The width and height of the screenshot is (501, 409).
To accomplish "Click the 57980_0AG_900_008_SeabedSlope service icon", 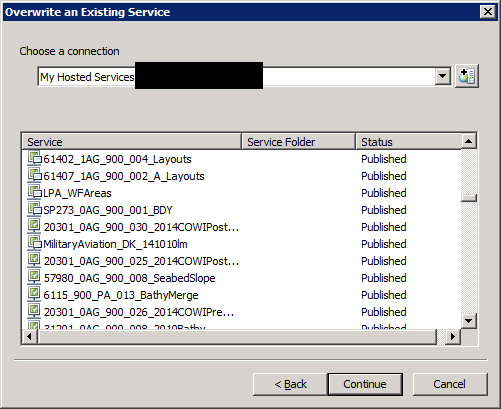I will [x=34, y=277].
